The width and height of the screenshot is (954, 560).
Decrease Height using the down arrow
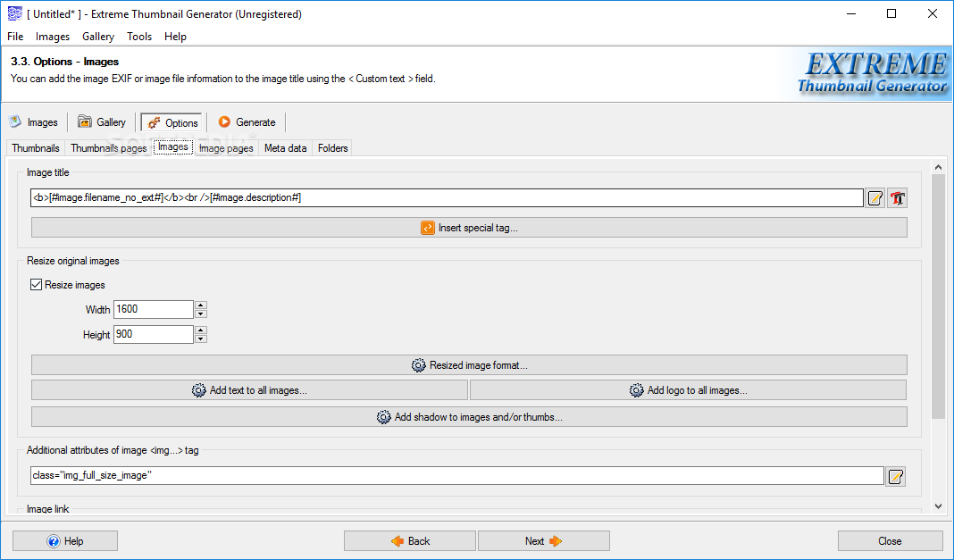201,339
